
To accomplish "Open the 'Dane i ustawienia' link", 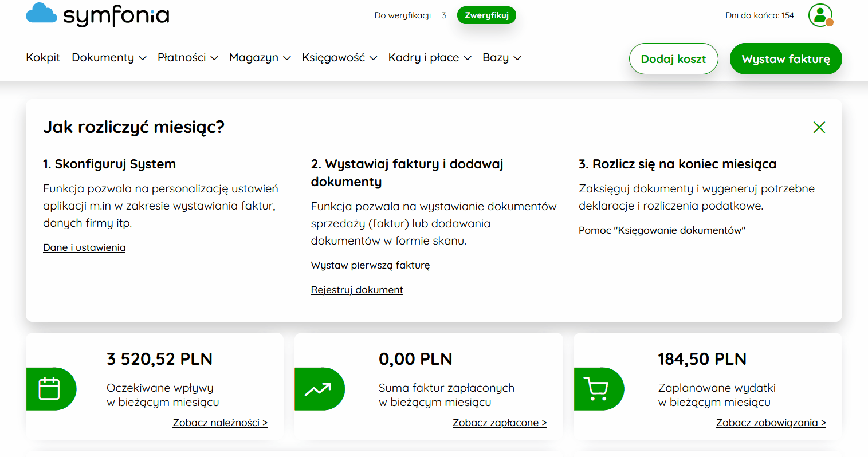I will [84, 247].
